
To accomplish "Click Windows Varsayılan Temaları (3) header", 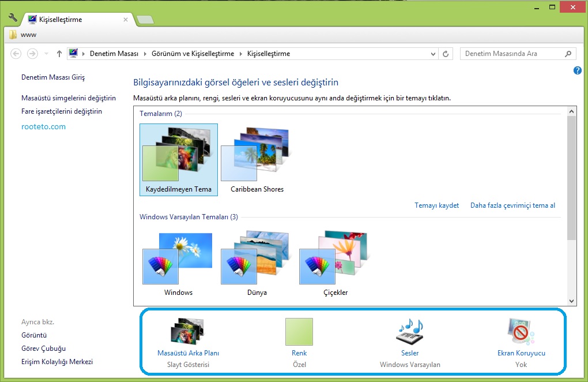I will (x=189, y=217).
